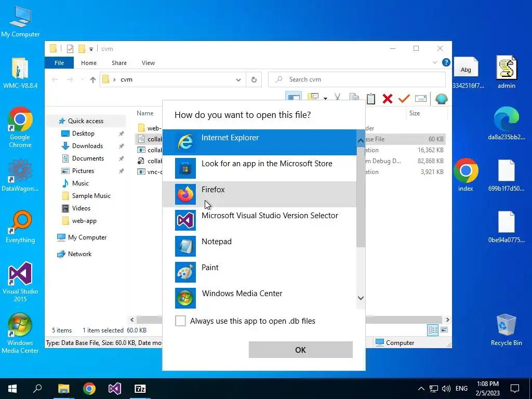
Task: Choose Notepad to open the file
Action: click(x=260, y=246)
